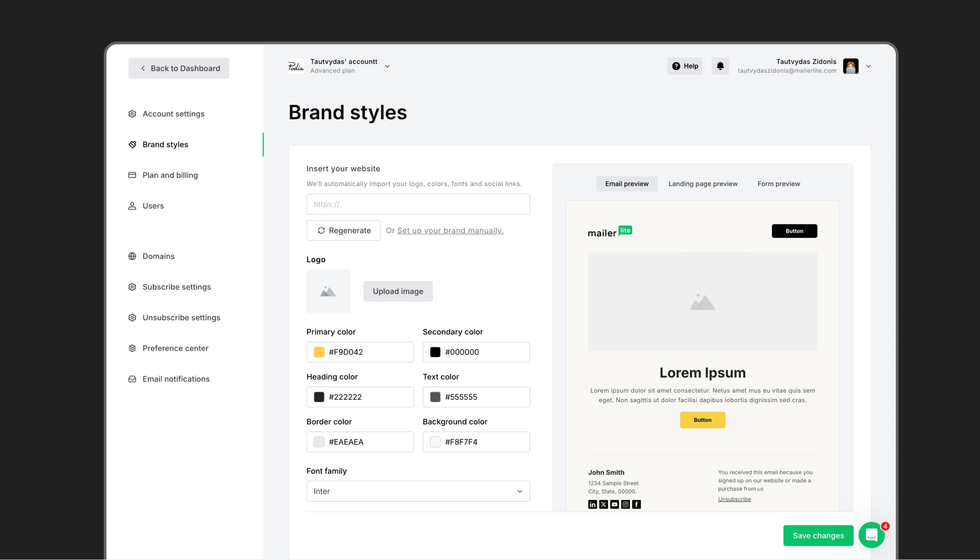Click the Lorem Ipsum preview heading
Screen dimensions: 980x560
coord(702,373)
